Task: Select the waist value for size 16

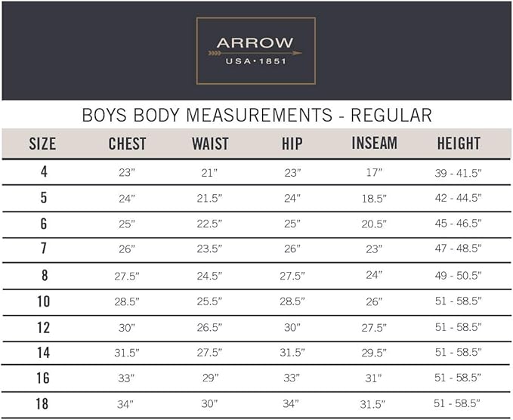Action: [x=210, y=378]
